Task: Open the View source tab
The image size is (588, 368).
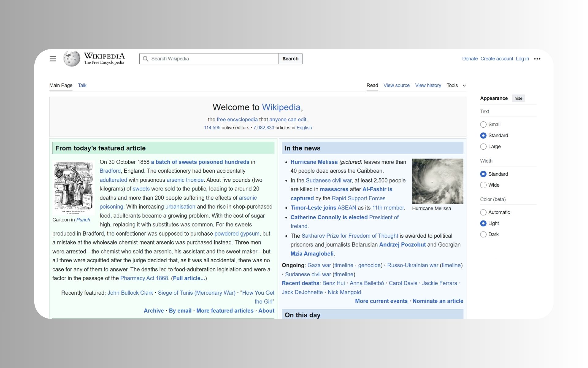Action: [x=396, y=86]
